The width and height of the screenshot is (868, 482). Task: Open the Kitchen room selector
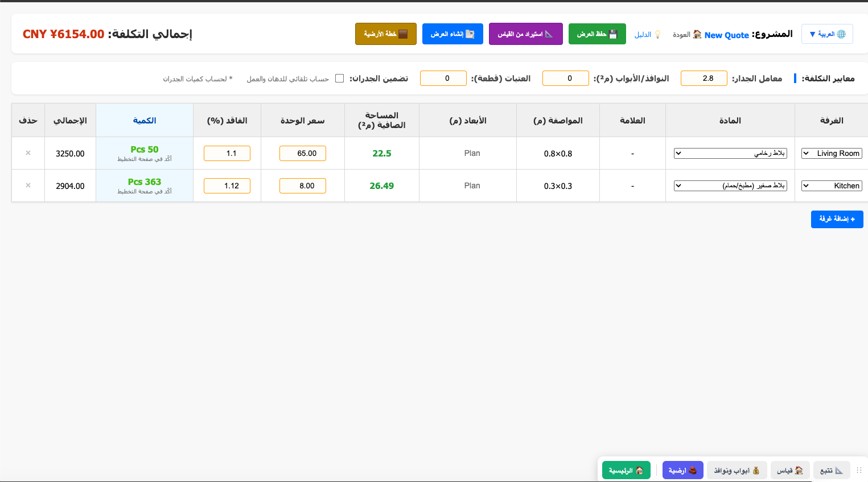click(x=832, y=186)
